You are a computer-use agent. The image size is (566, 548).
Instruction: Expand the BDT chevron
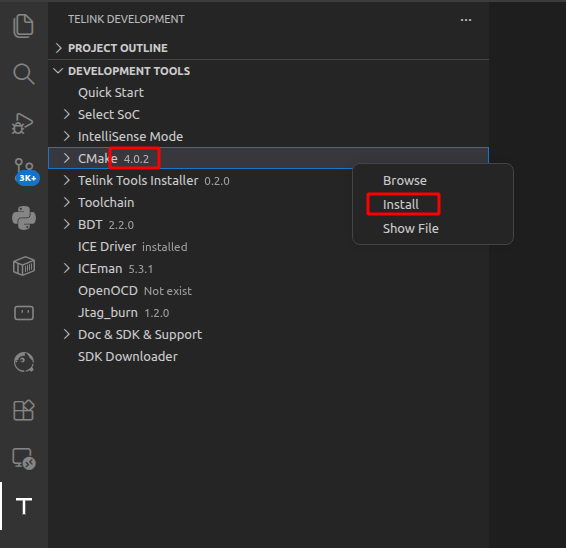tap(66, 225)
